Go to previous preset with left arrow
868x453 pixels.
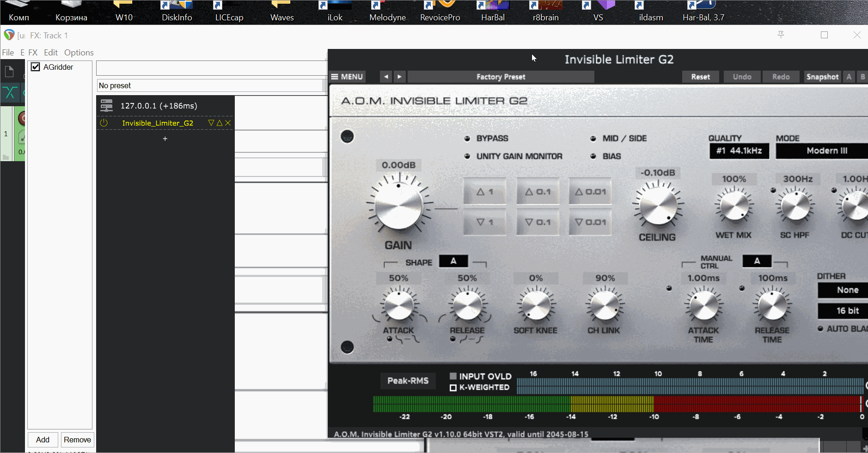(x=386, y=77)
